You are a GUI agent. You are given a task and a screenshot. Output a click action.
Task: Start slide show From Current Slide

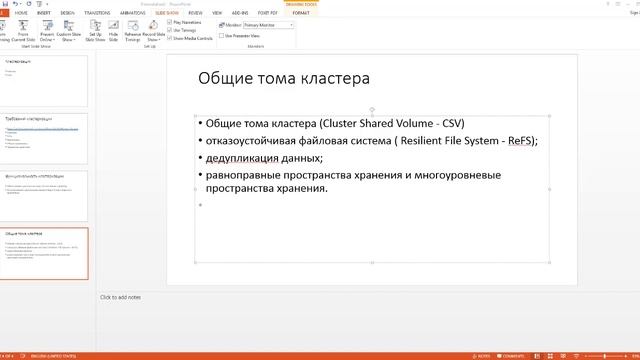click(x=23, y=31)
